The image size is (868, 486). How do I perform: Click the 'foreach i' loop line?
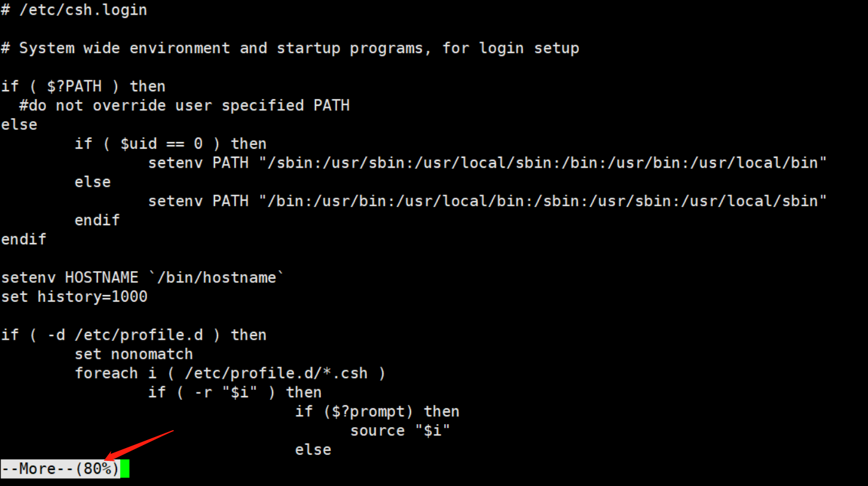tap(230, 373)
